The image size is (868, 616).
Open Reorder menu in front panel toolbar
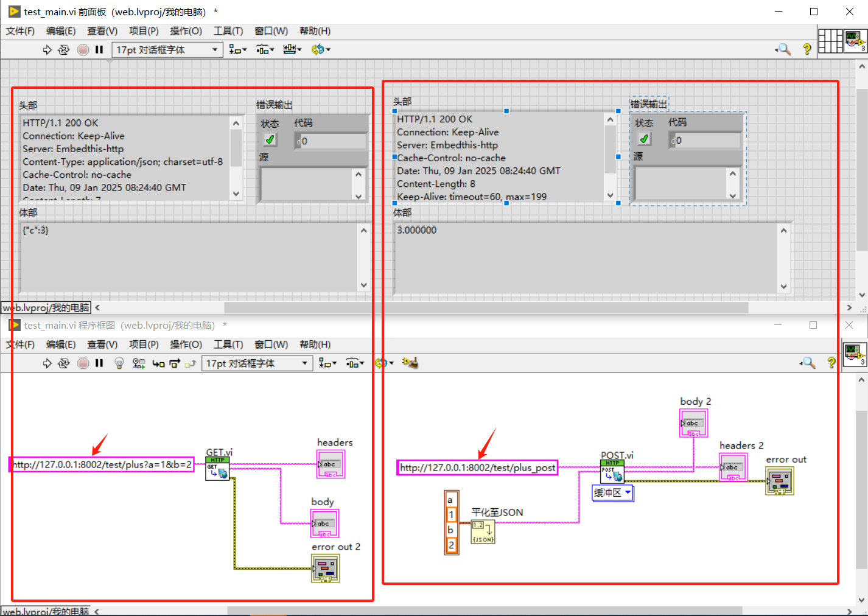coord(321,50)
